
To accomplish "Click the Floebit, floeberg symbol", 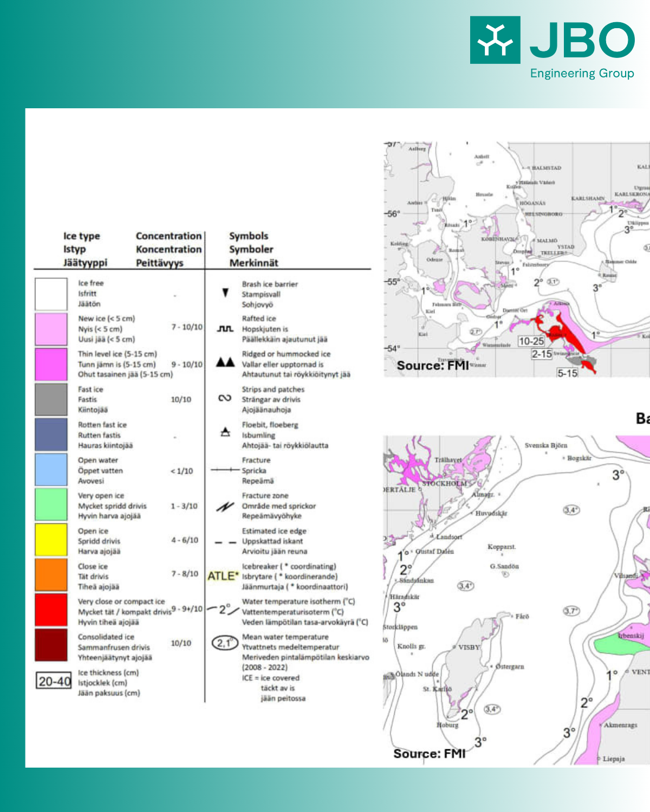I will point(225,432).
